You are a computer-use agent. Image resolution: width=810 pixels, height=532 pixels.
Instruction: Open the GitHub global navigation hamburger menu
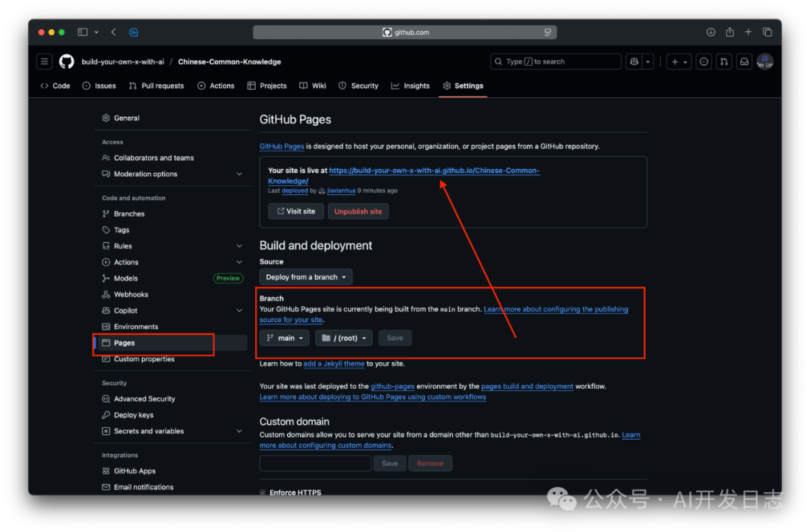click(44, 62)
